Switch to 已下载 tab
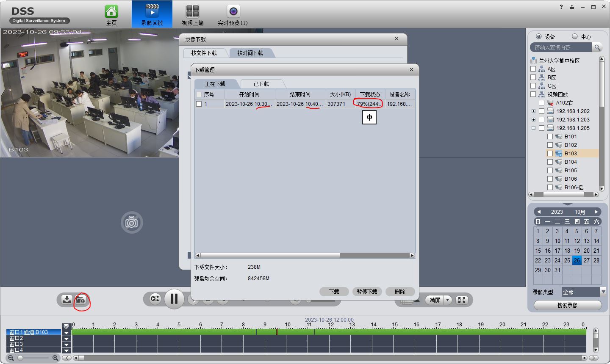 (x=261, y=84)
